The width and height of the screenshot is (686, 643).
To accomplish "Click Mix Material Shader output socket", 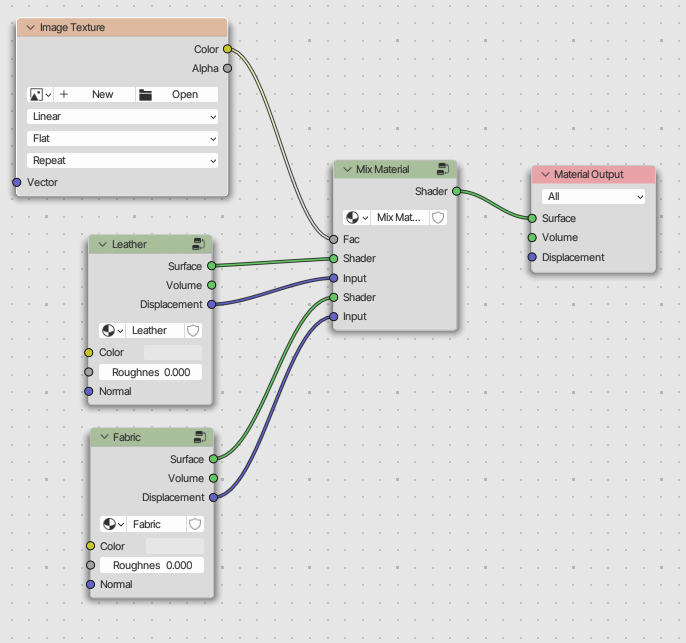I will click(x=456, y=191).
